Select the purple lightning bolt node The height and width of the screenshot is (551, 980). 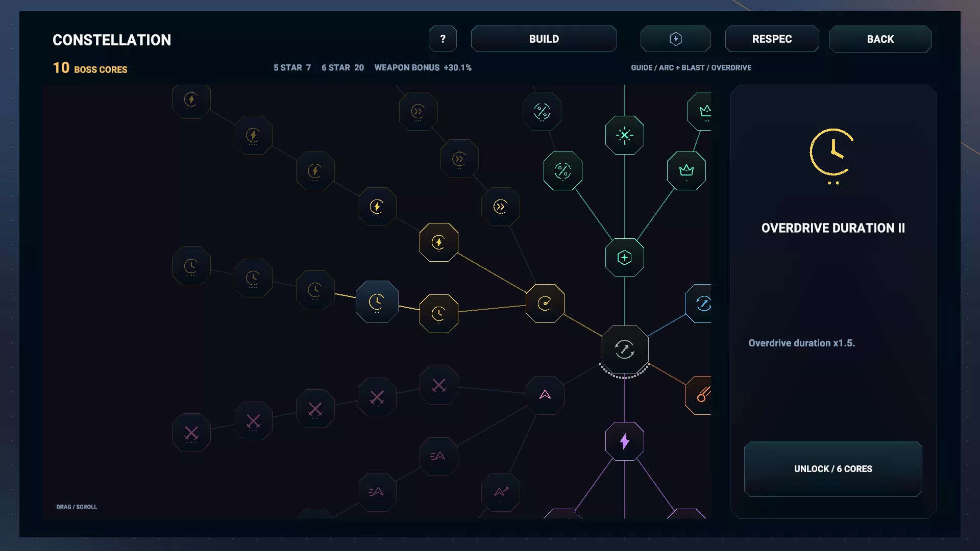pos(624,441)
